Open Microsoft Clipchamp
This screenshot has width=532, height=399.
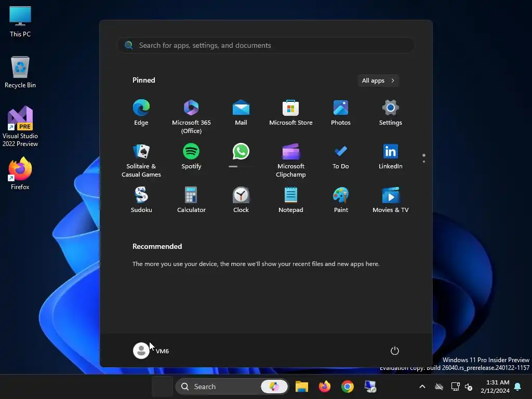pyautogui.click(x=291, y=161)
